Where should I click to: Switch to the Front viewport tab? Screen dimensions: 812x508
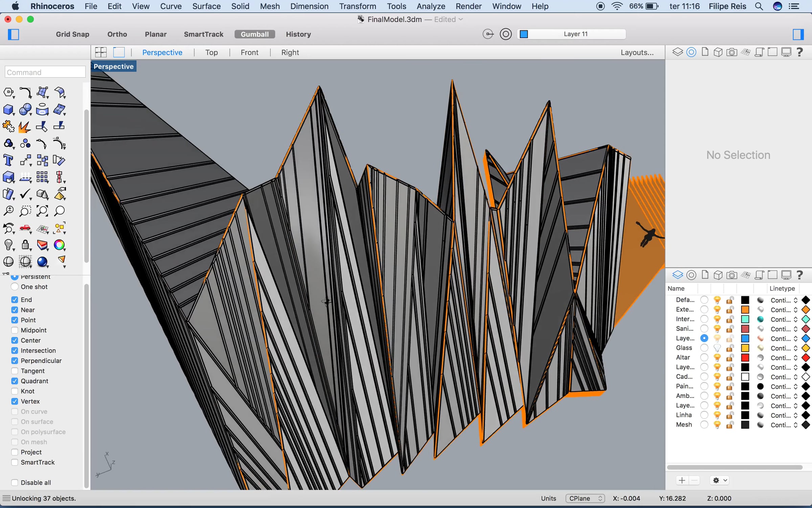pyautogui.click(x=249, y=52)
